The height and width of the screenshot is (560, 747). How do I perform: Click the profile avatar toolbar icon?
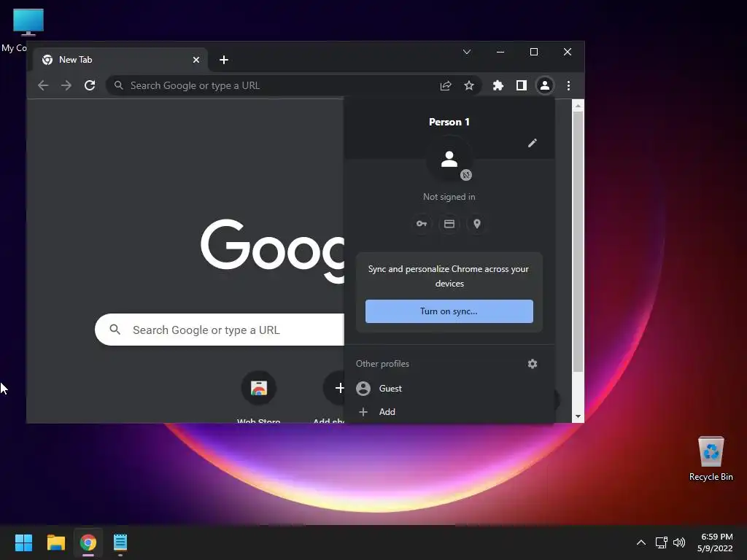click(544, 85)
